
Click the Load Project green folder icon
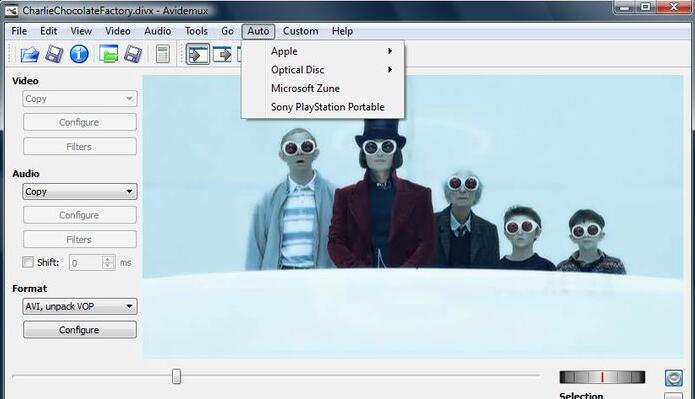pyautogui.click(x=109, y=54)
